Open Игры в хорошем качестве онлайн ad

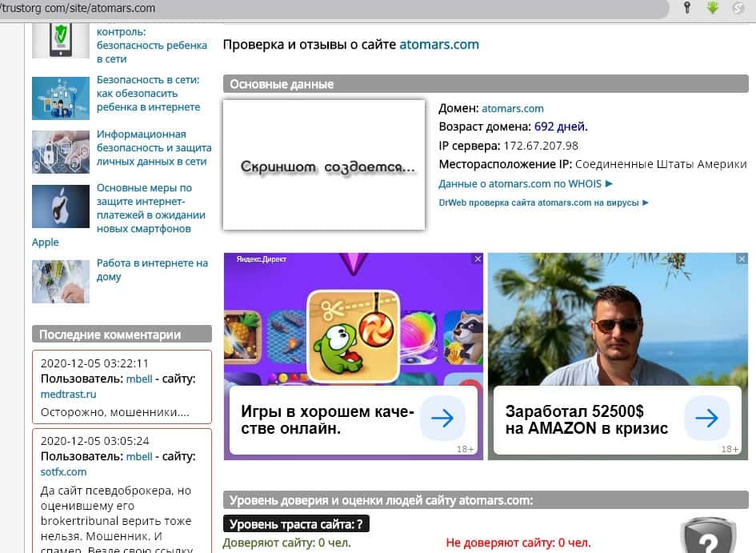(x=327, y=420)
